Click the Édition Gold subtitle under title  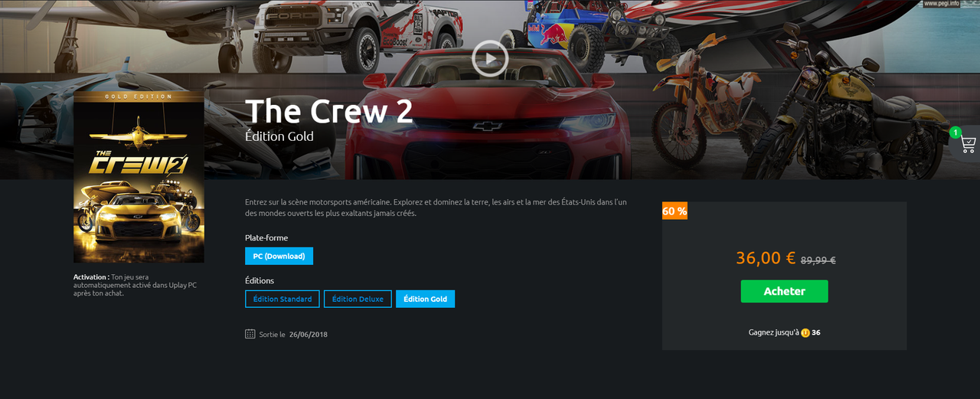click(279, 136)
